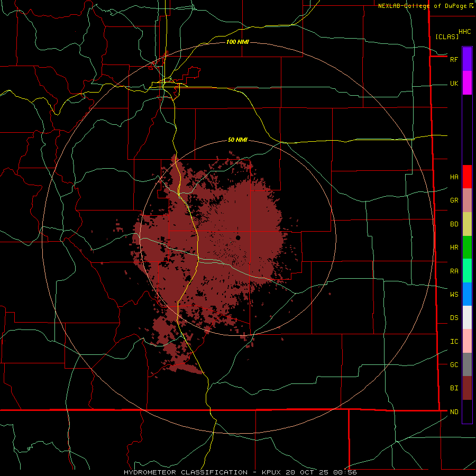Click the IC legend label
Viewport: 476px width, 476px height.
coord(454,342)
